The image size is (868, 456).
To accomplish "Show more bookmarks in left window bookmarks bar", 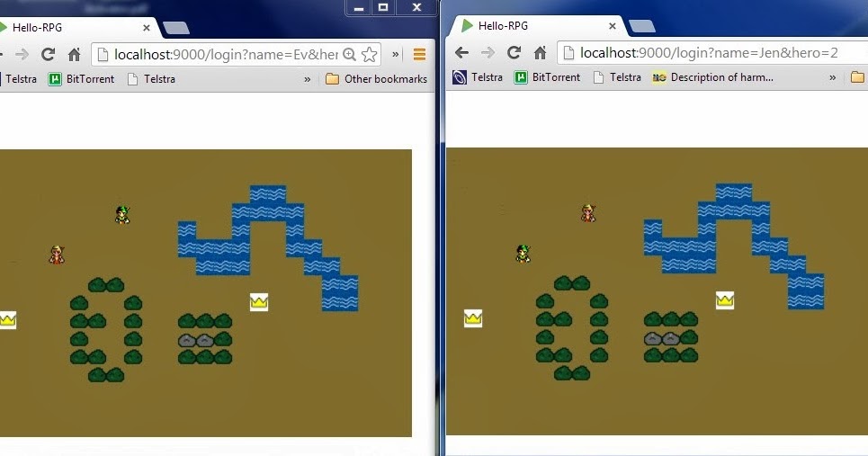I will tap(308, 79).
